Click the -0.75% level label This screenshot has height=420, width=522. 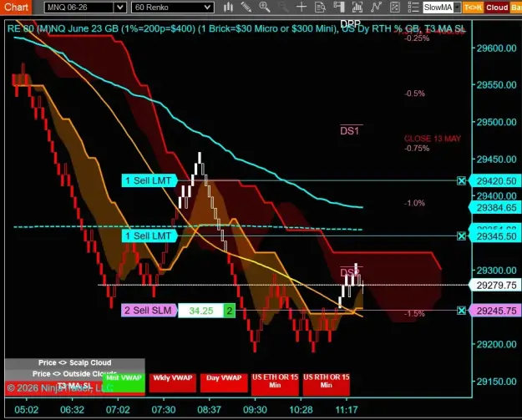click(x=417, y=148)
